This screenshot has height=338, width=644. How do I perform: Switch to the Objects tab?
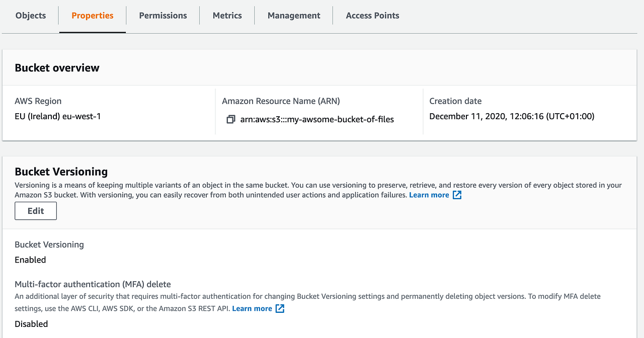pos(31,16)
